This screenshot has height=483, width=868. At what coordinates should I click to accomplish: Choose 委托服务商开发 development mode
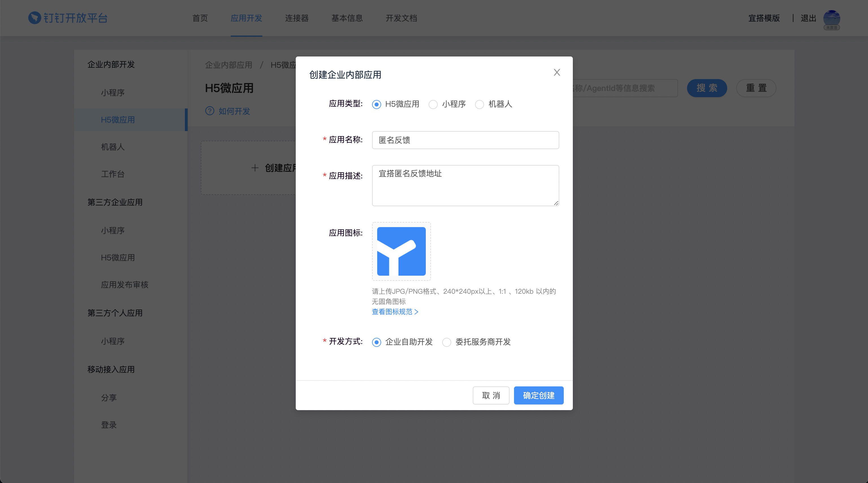click(446, 342)
